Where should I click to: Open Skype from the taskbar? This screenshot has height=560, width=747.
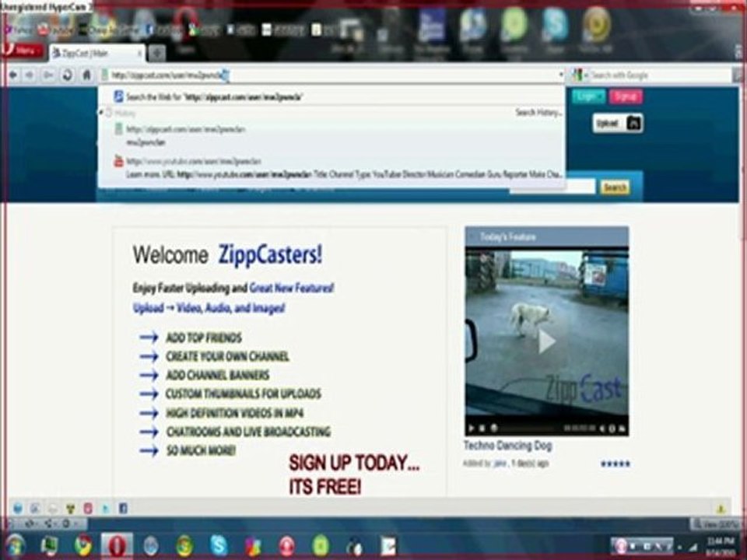tap(219, 546)
